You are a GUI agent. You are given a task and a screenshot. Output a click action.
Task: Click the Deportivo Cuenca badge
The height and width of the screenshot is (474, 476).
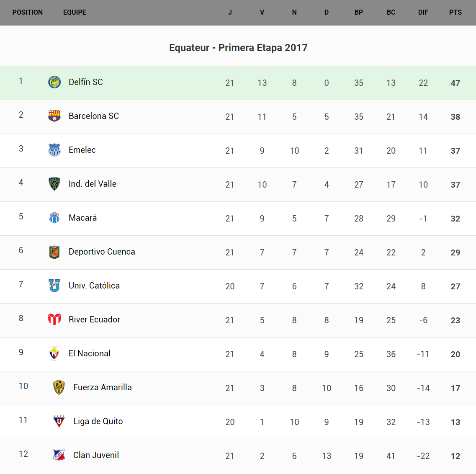point(54,252)
